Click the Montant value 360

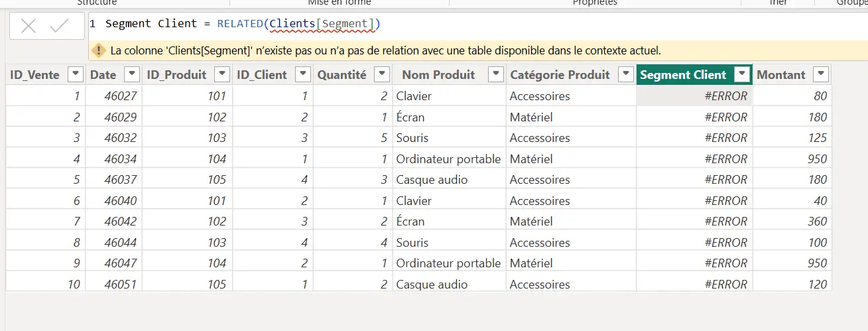point(792,222)
